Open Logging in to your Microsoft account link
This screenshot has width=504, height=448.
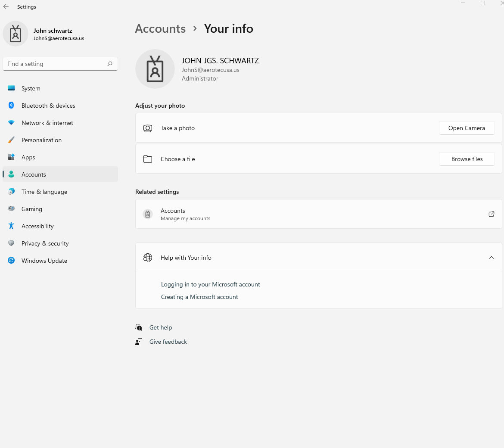click(211, 284)
